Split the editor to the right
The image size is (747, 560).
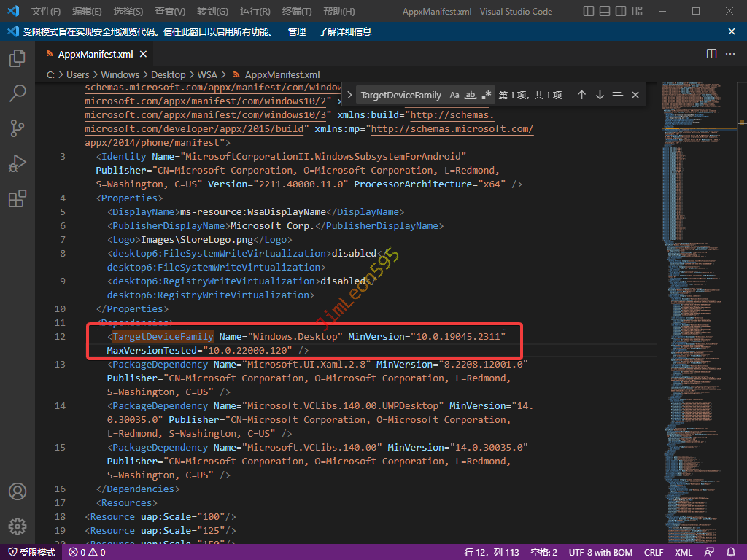[711, 54]
